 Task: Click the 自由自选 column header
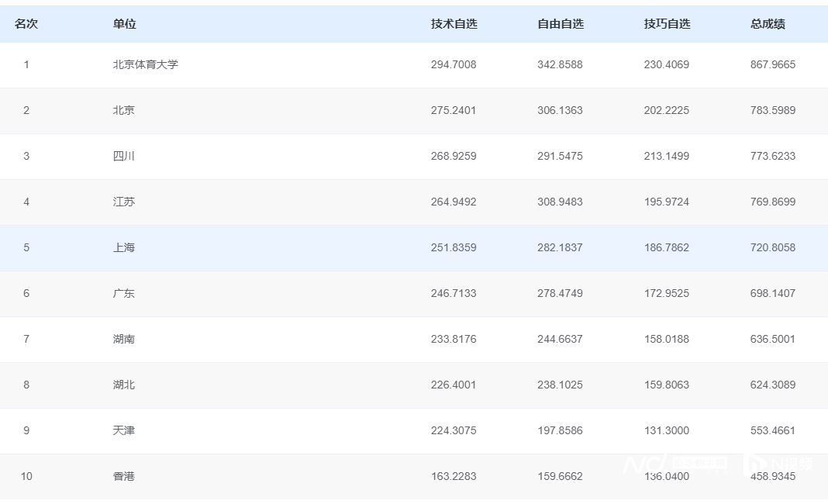tap(560, 24)
